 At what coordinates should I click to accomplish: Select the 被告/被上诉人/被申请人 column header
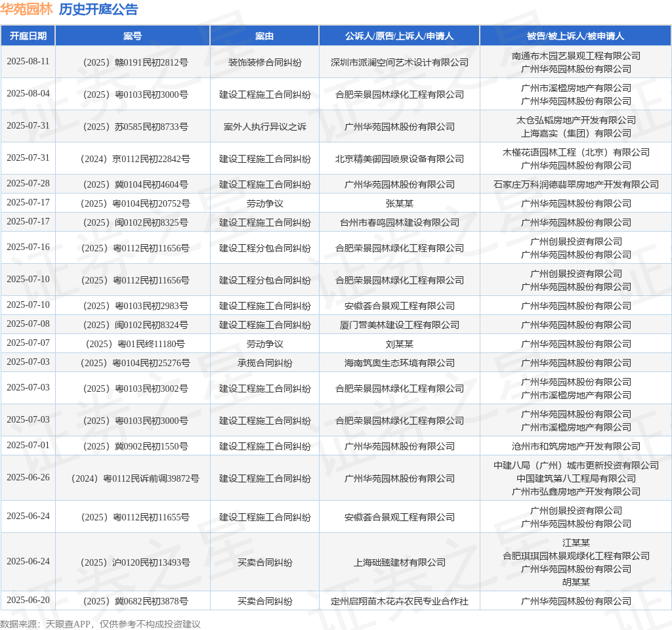[576, 36]
